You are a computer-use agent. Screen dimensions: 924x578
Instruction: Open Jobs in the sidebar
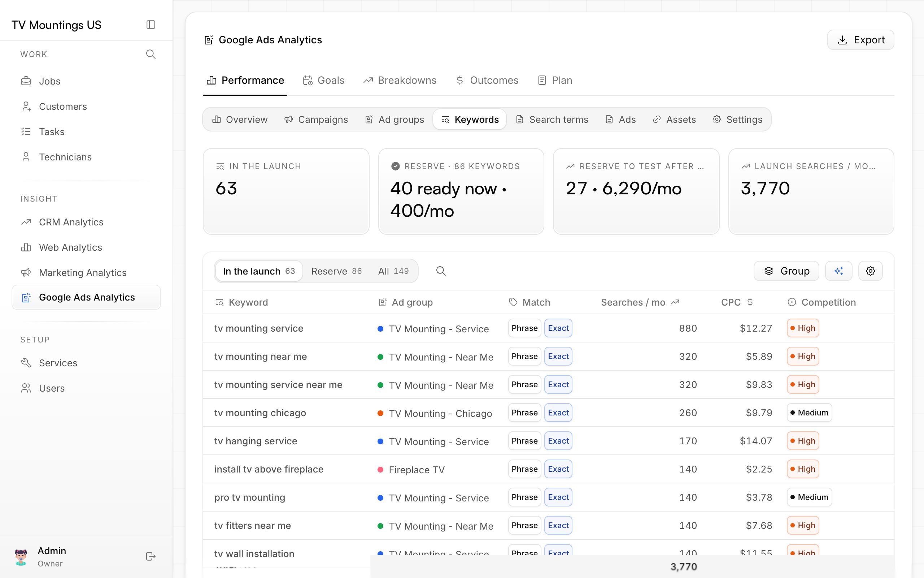(86, 81)
